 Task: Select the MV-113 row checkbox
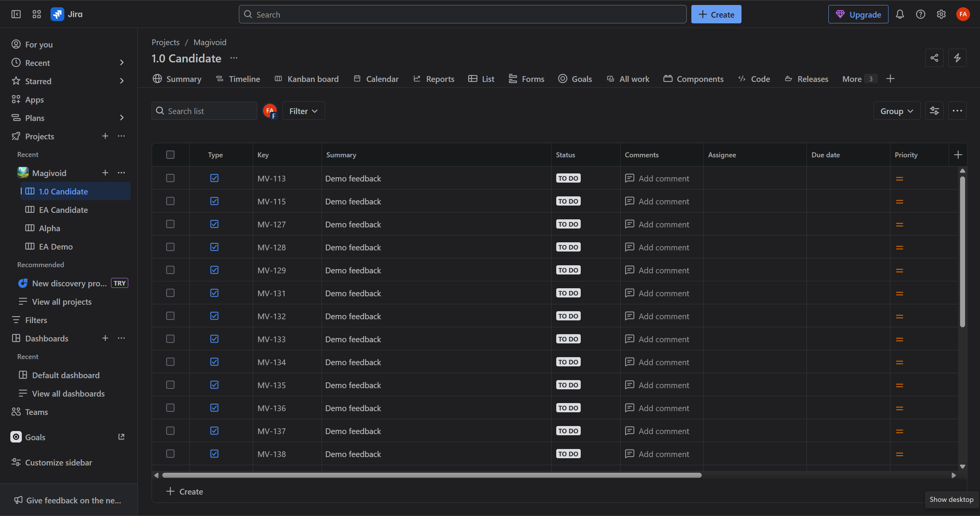coord(170,178)
